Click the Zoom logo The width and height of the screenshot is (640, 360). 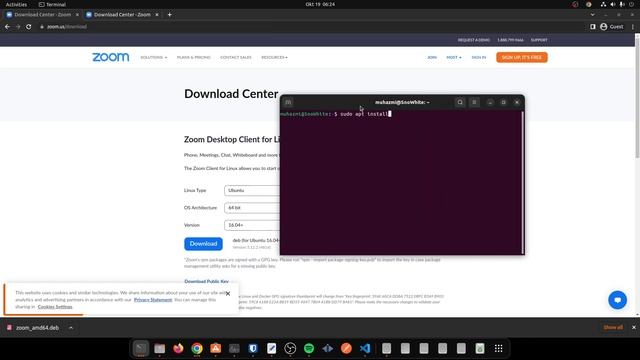111,57
